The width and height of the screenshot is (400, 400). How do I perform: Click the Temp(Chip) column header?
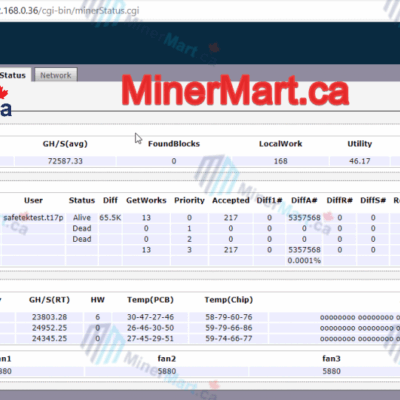click(x=229, y=300)
